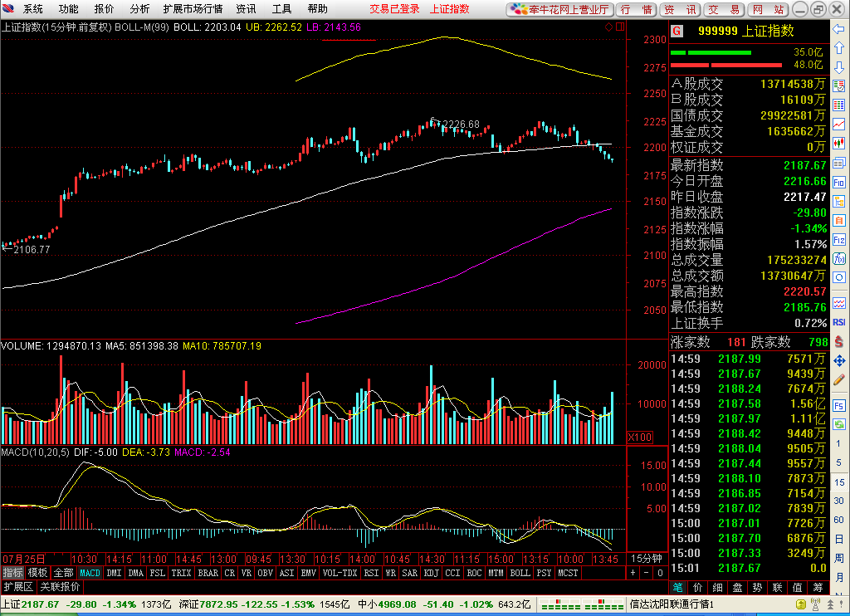Select the 30-minute period

coord(839,501)
